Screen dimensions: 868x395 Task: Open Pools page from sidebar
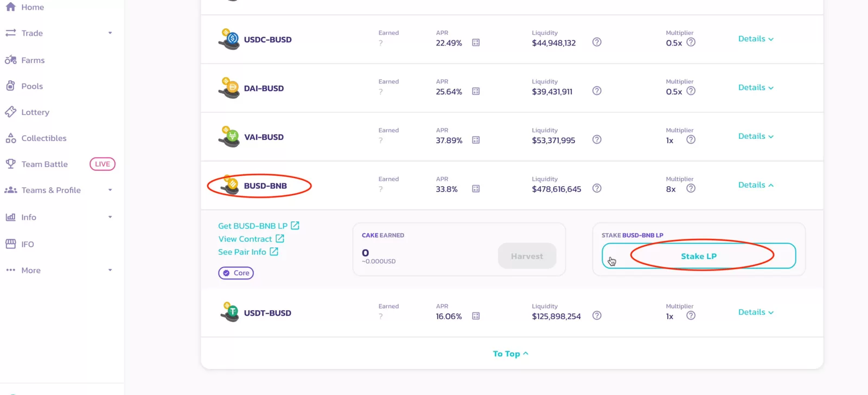[32, 86]
